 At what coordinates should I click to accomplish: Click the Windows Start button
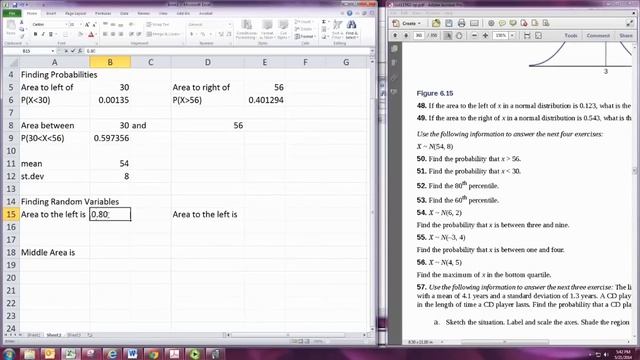click(x=9, y=353)
